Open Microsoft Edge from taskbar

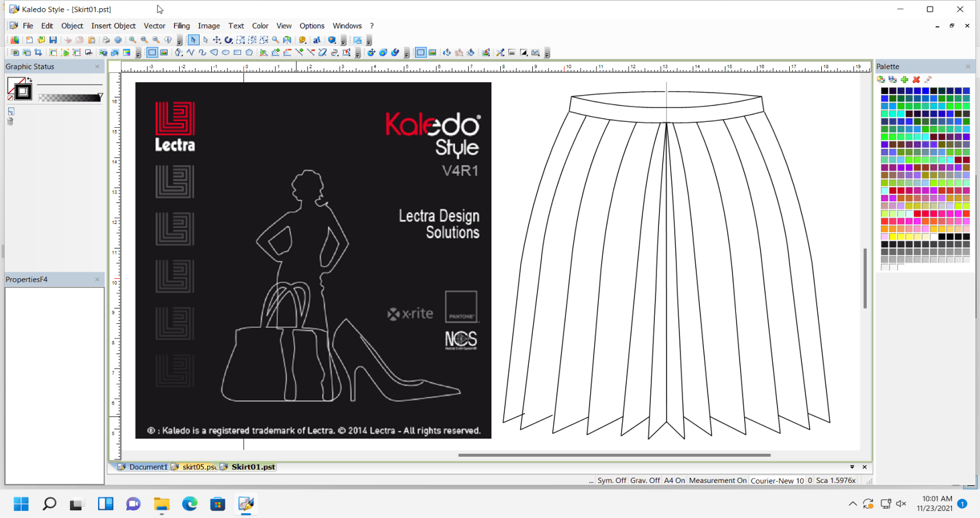(x=190, y=503)
